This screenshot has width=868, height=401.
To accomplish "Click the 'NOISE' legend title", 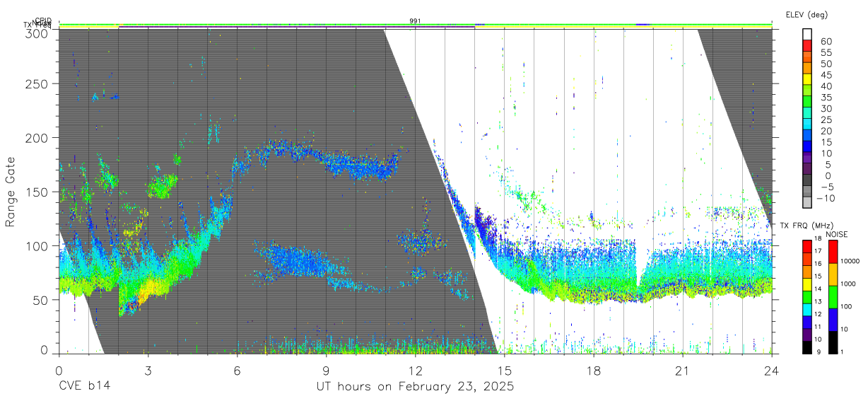I will (x=837, y=234).
